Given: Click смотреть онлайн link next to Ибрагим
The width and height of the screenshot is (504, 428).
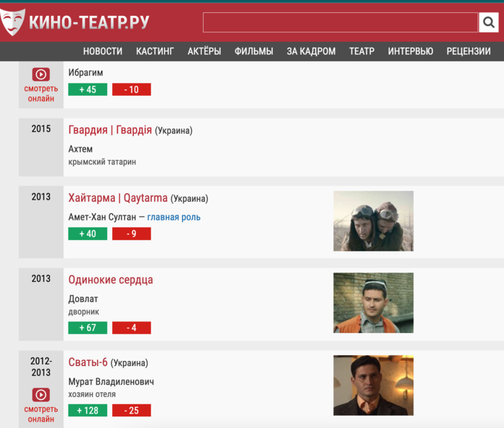Looking at the screenshot, I should pyautogui.click(x=41, y=93).
